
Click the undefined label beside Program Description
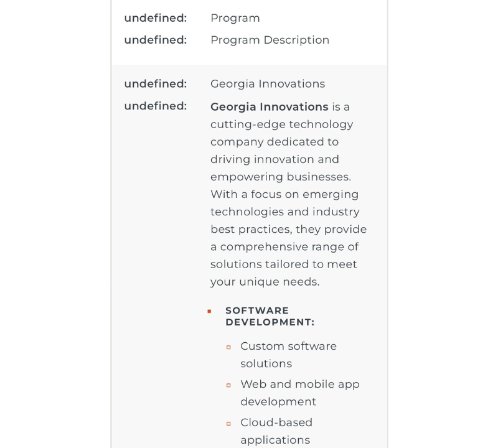click(x=155, y=40)
